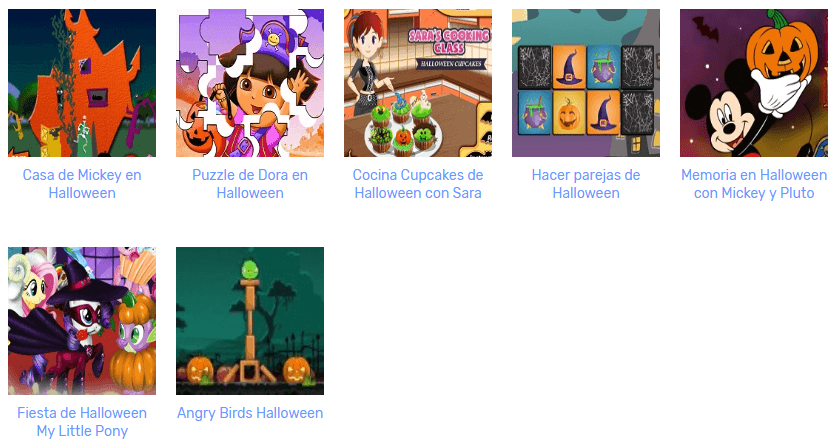Open 'Memoria en Halloween con Mickey y Pluto' link
833x444 pixels.
coord(753,184)
